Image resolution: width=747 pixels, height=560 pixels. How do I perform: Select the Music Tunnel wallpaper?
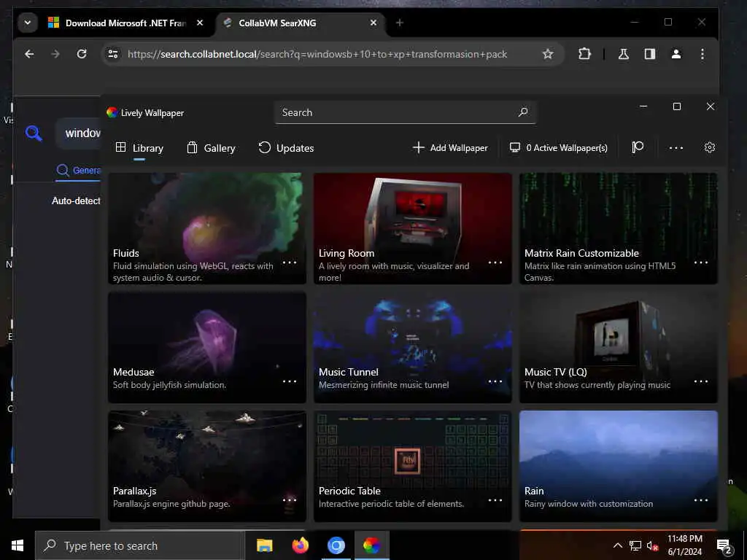[413, 347]
